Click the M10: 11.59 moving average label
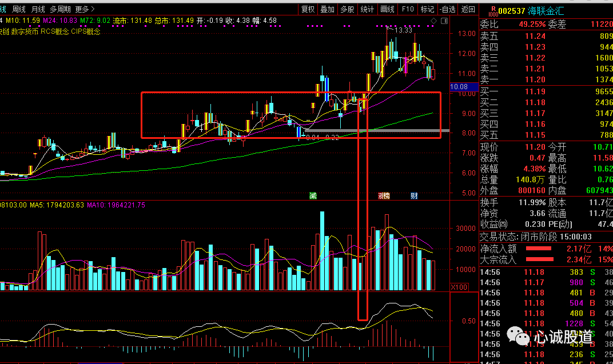 point(23,21)
